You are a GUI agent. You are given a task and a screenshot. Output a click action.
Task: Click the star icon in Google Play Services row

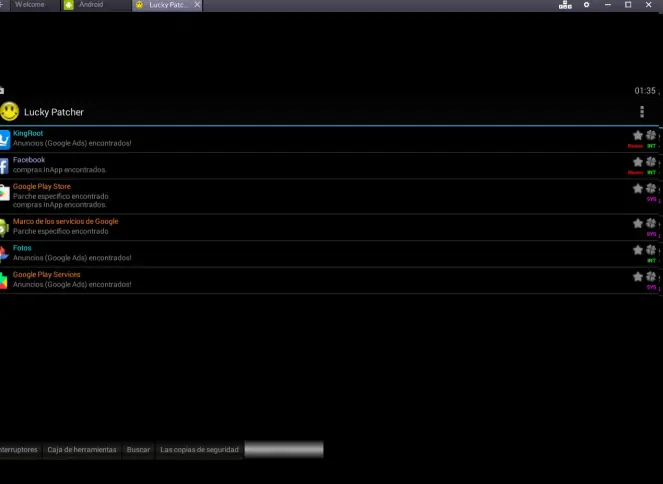638,276
